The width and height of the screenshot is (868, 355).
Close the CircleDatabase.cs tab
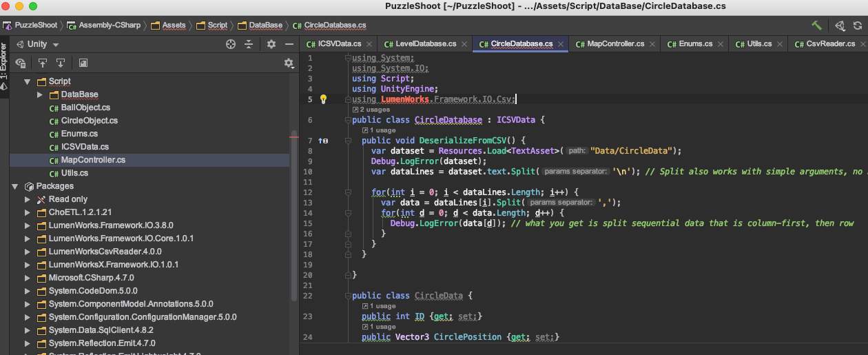click(x=561, y=44)
